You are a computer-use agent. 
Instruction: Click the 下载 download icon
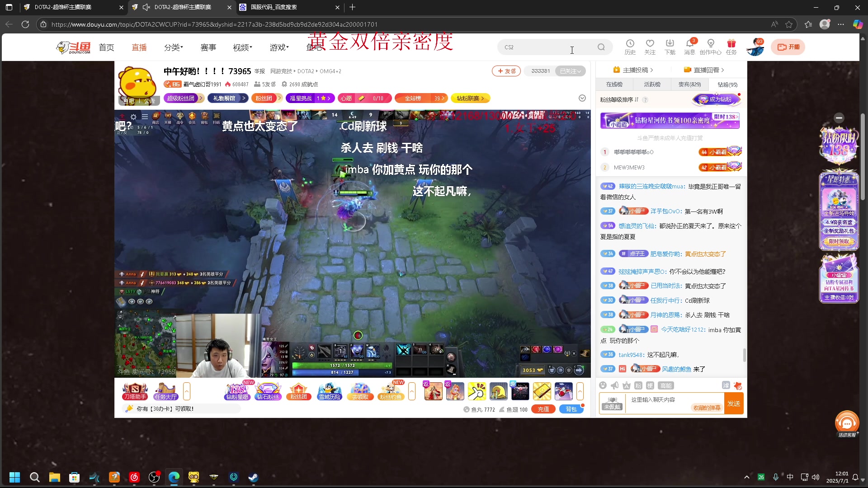[670, 47]
